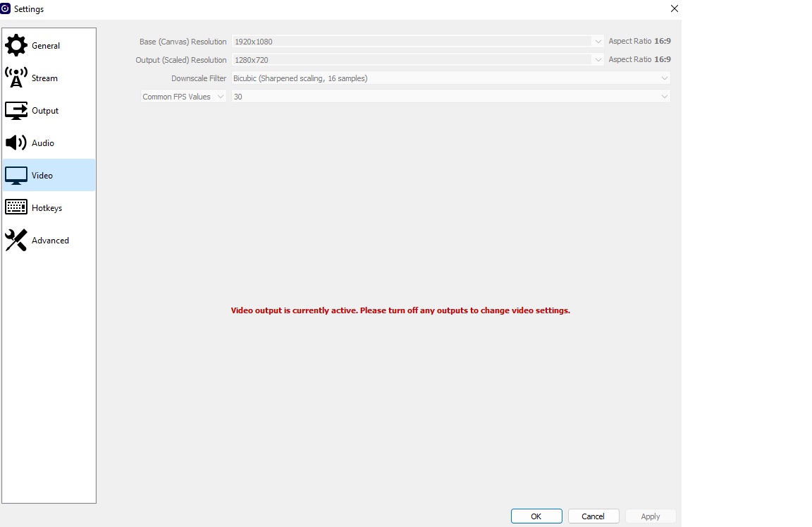
Task: Open the Common FPS Values type selector
Action: click(183, 97)
